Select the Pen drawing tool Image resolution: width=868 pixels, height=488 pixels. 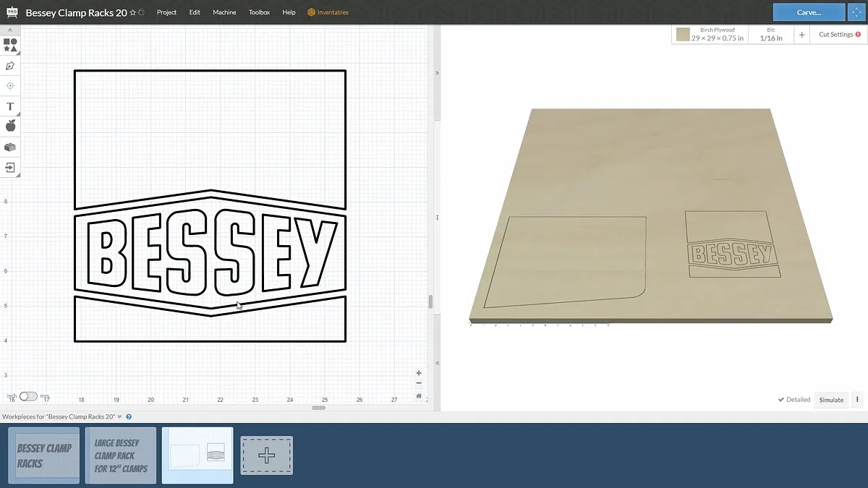point(10,66)
